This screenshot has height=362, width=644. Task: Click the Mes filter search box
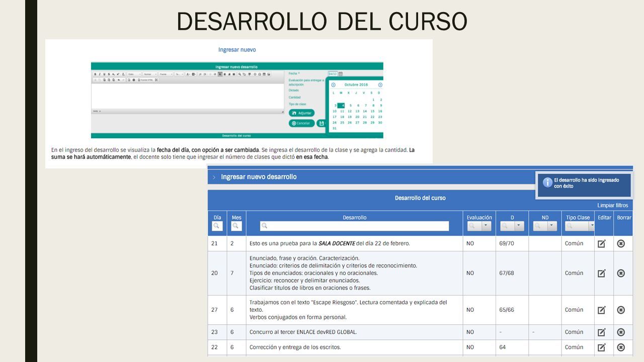click(x=236, y=226)
